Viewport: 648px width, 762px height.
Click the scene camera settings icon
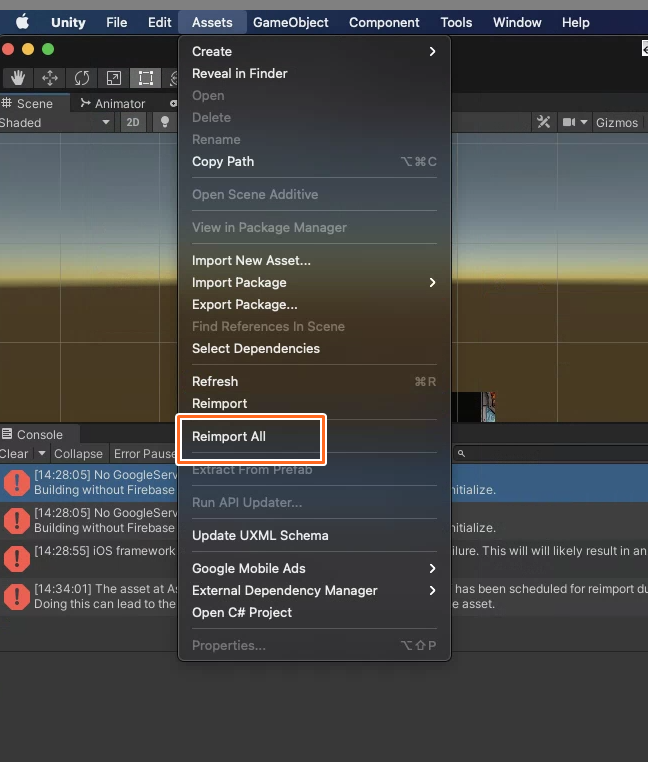568,122
